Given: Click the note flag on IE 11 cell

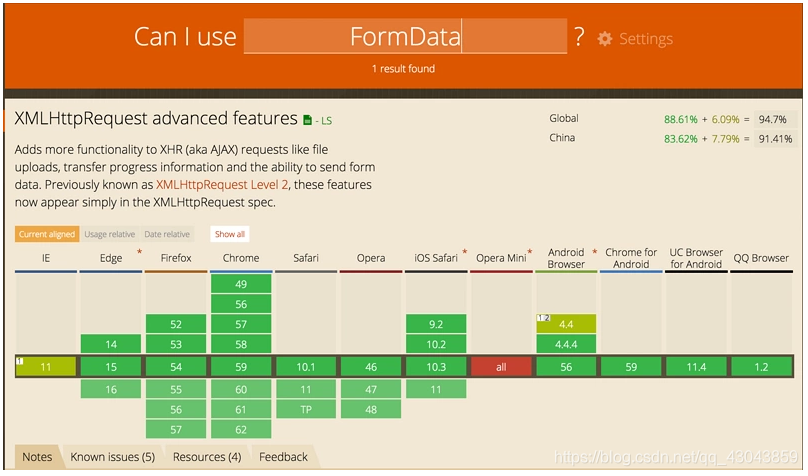Looking at the screenshot, I should tap(20, 361).
